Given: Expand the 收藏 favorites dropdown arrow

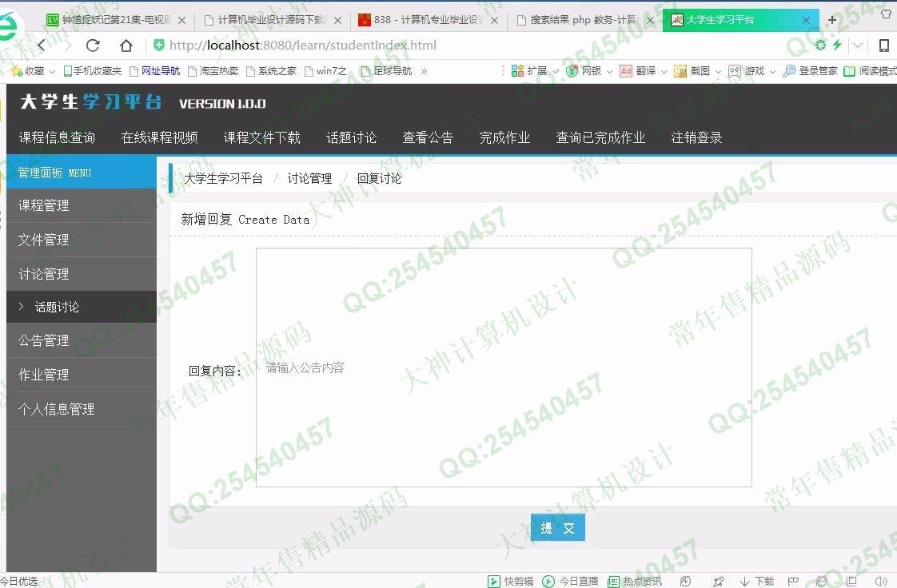Looking at the screenshot, I should pos(52,71).
